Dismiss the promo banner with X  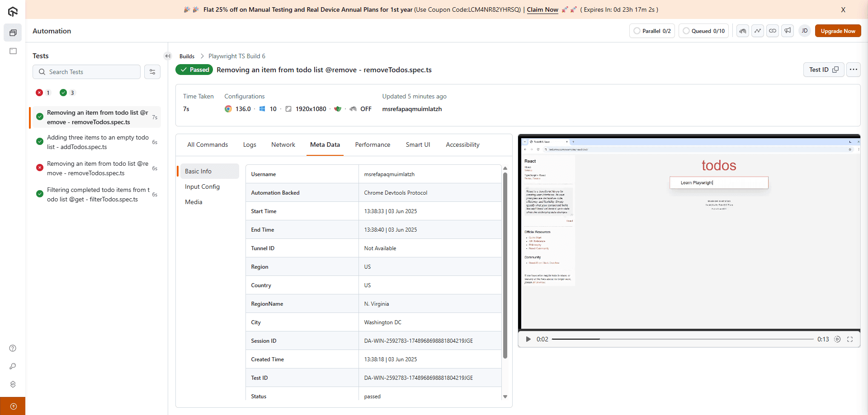point(843,9)
